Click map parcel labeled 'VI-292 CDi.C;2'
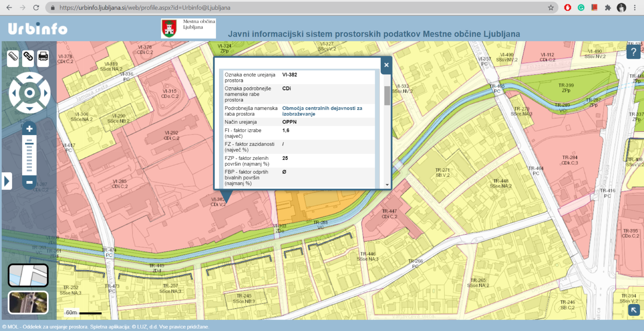The width and height of the screenshot is (644, 331). pos(171,135)
